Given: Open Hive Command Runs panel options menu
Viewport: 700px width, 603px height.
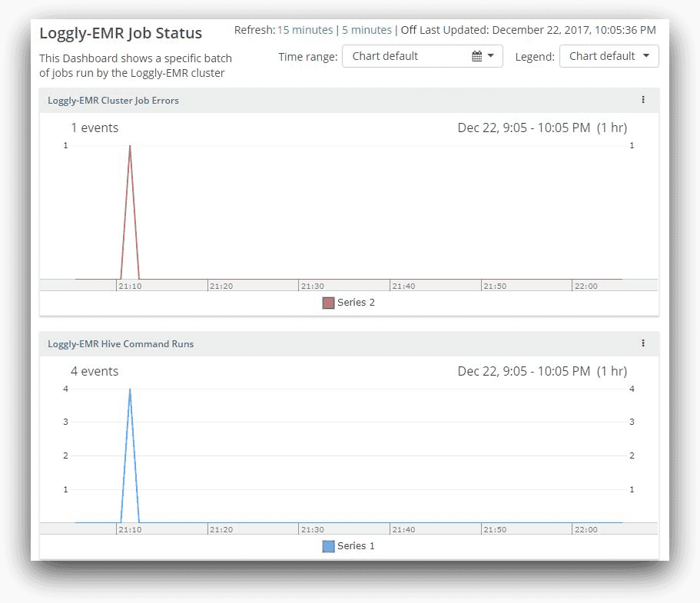Looking at the screenshot, I should click(x=643, y=343).
